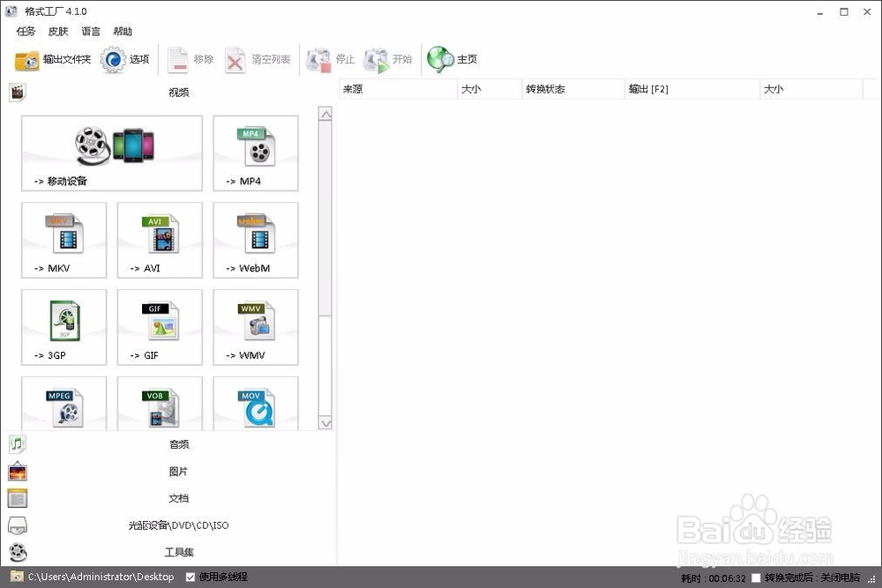Image resolution: width=882 pixels, height=588 pixels.
Task: Select the WebM conversion format
Action: point(255,240)
